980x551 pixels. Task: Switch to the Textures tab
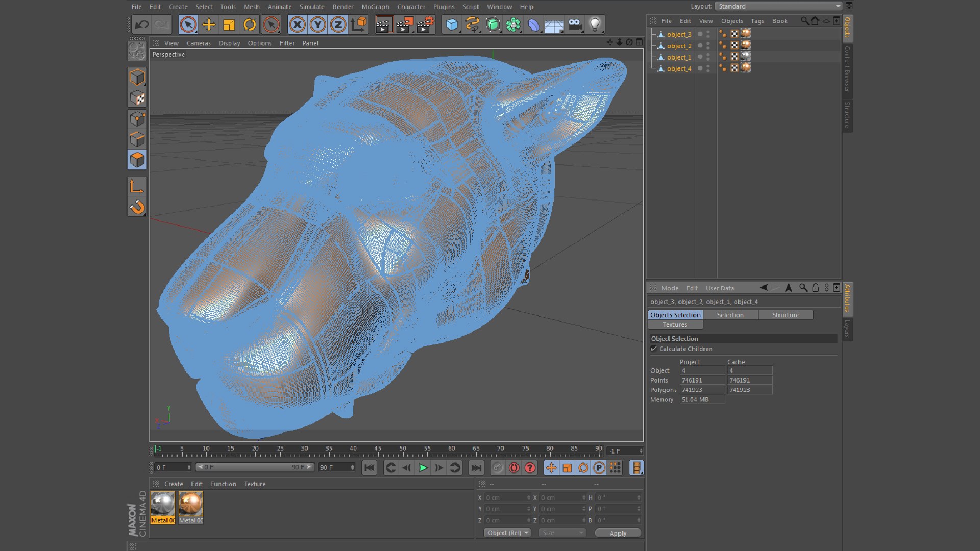click(675, 324)
